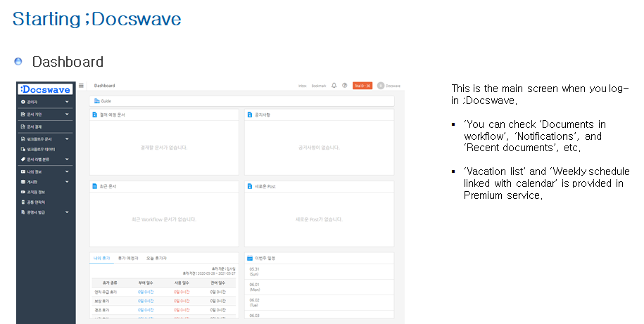Open the notification bell icon
The width and height of the screenshot is (644, 324).
(x=334, y=86)
